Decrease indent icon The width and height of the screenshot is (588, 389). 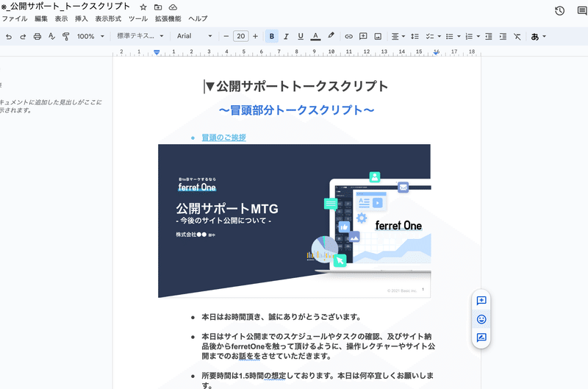[488, 36]
